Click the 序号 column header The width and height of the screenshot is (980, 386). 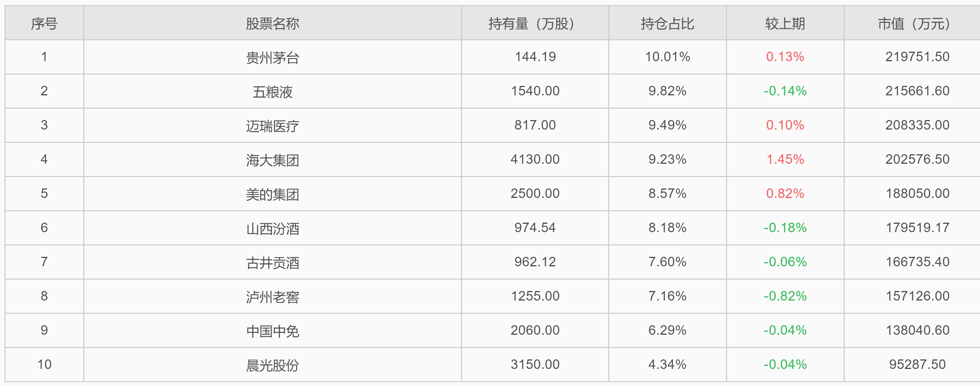[44, 24]
